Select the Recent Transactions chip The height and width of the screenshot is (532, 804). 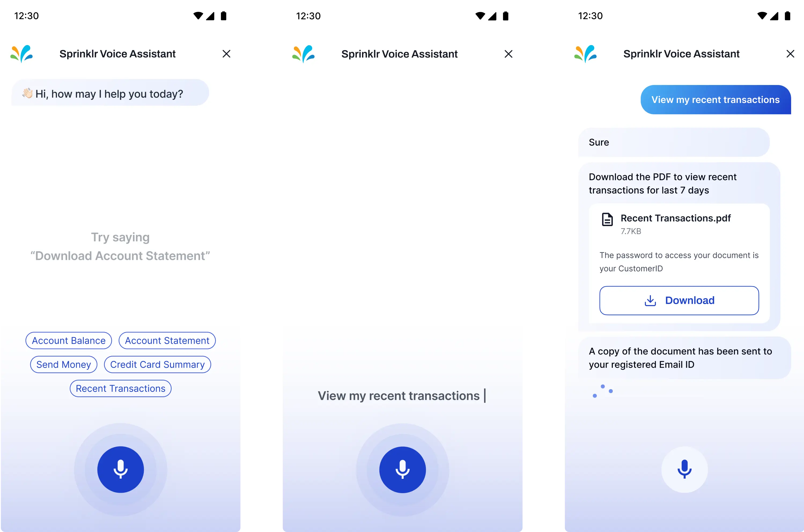click(x=120, y=388)
